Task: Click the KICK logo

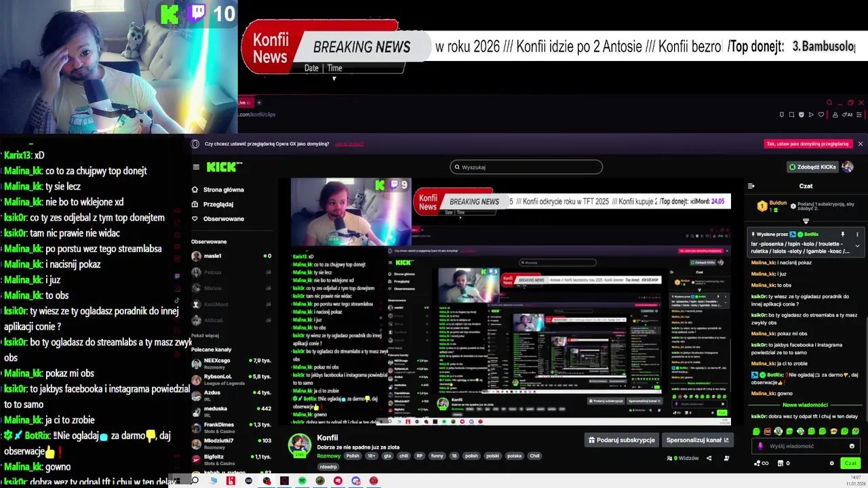Action: (x=224, y=167)
